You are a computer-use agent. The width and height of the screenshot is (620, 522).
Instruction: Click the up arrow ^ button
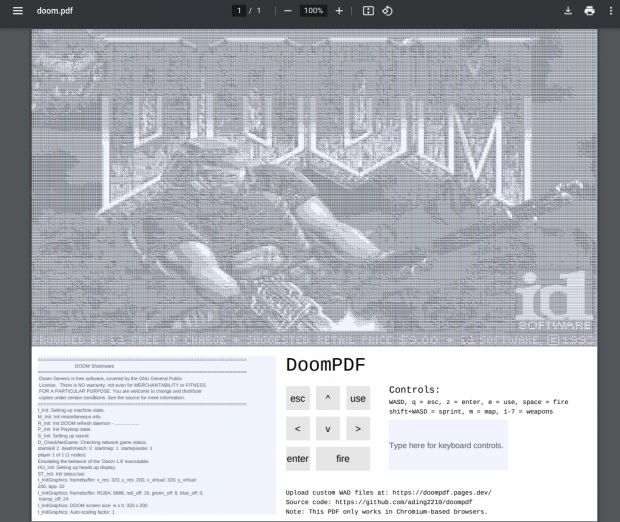click(x=328, y=398)
